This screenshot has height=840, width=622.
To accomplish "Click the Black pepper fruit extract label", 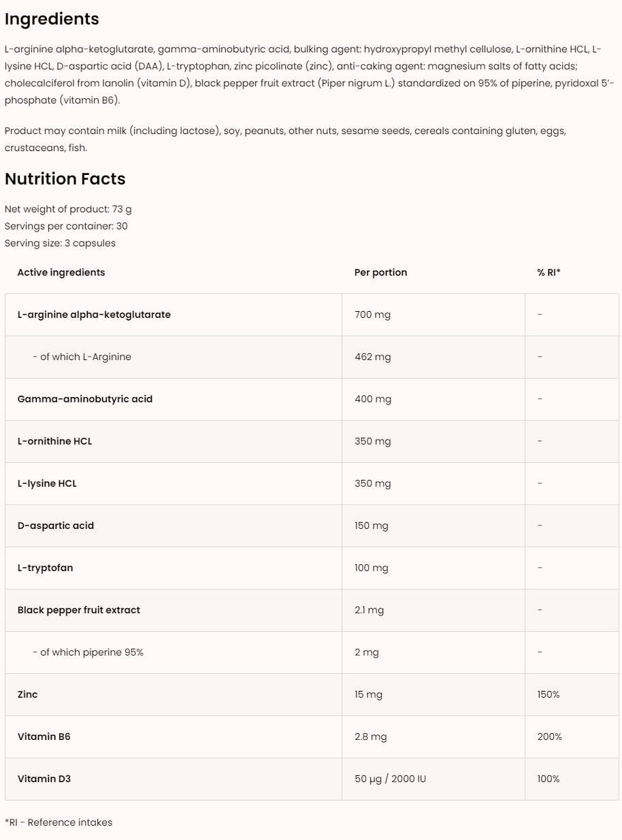I will click(x=79, y=610).
